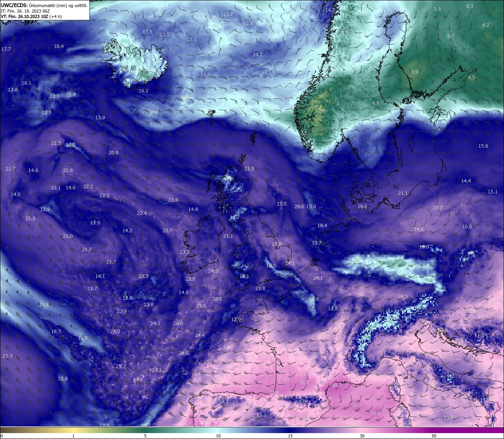Click the 50 tick on the color scale
This screenshot has height=439, width=504.
pyautogui.click(x=434, y=436)
